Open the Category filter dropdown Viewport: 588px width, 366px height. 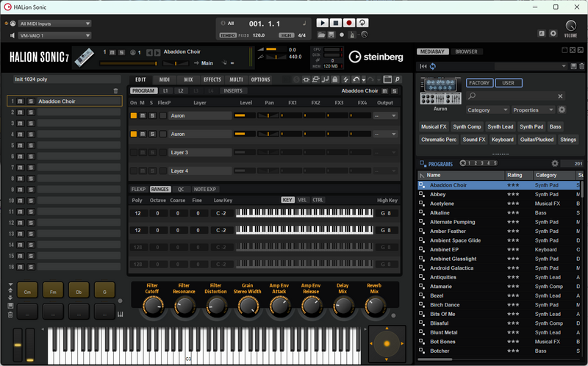point(487,110)
